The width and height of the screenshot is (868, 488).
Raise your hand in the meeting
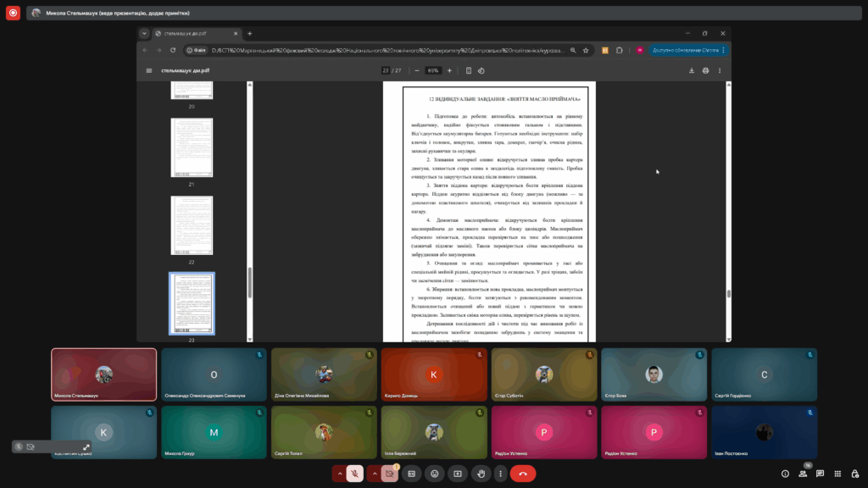click(481, 474)
